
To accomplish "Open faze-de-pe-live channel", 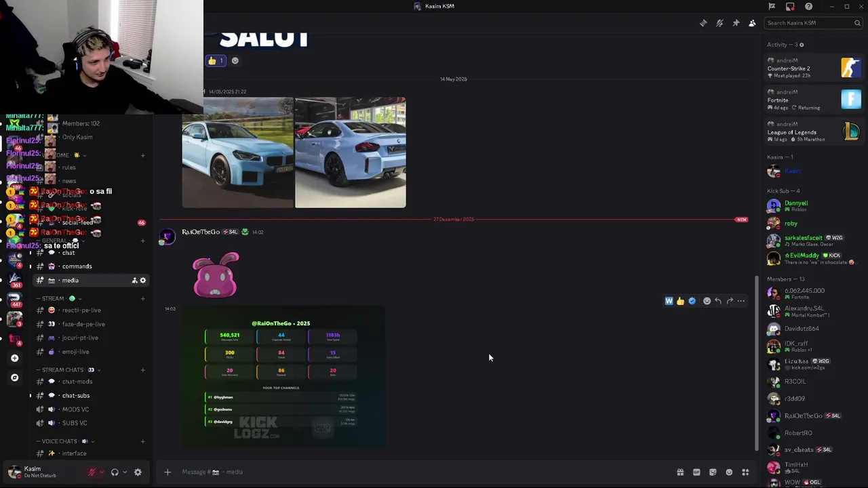I will coord(92,324).
